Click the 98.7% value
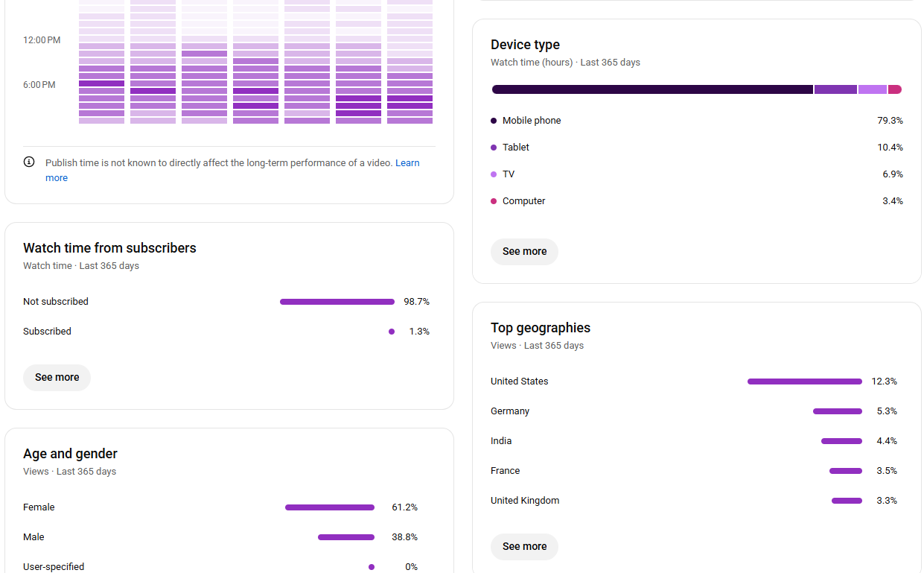924x573 pixels. click(x=416, y=302)
